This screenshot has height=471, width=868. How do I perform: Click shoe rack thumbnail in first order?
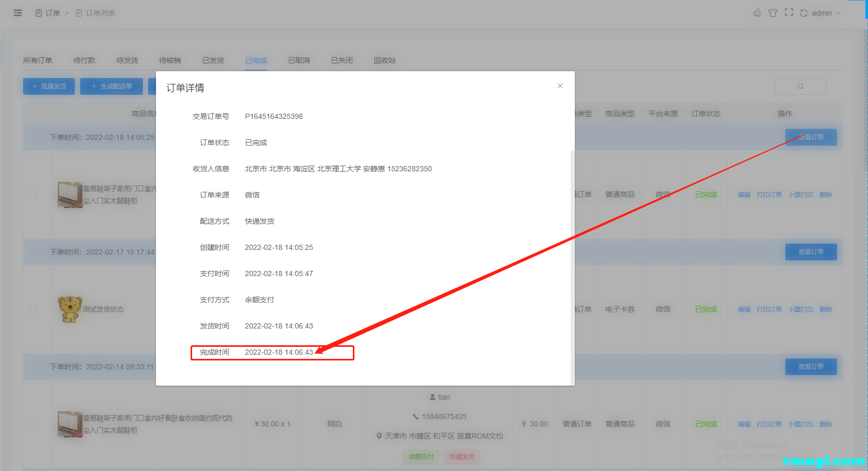(70, 195)
